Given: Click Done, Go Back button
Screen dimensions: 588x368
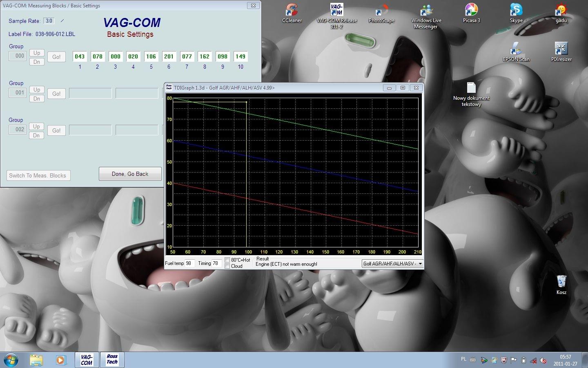Looking at the screenshot, I should 130,174.
